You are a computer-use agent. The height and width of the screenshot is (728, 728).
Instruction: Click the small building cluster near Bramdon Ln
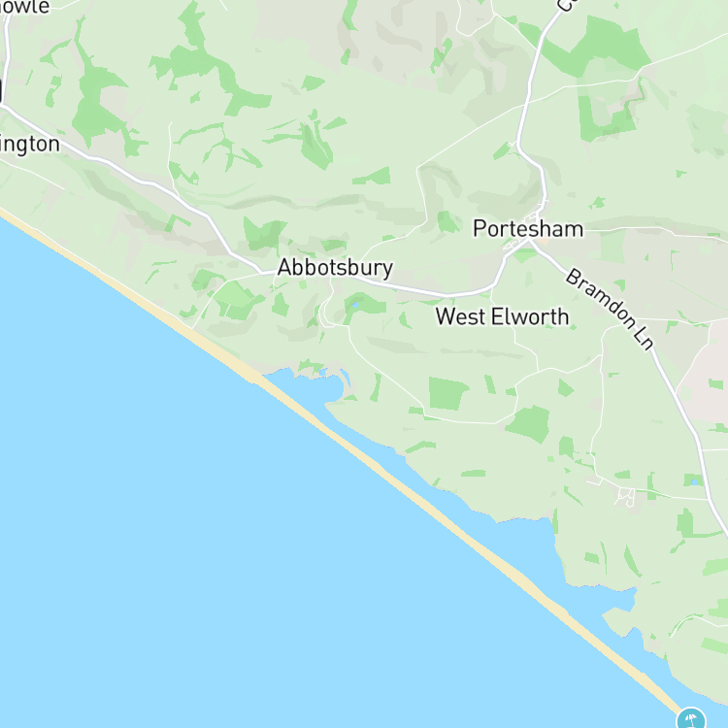[626, 497]
